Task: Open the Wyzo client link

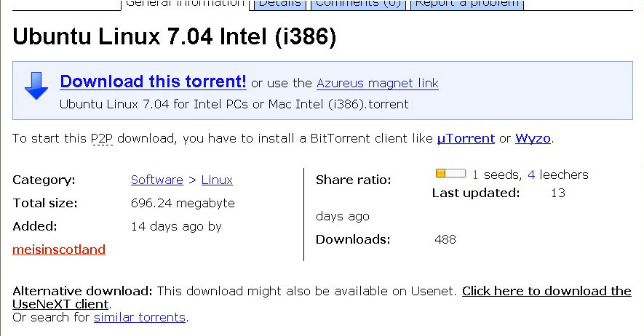Action: (x=533, y=138)
